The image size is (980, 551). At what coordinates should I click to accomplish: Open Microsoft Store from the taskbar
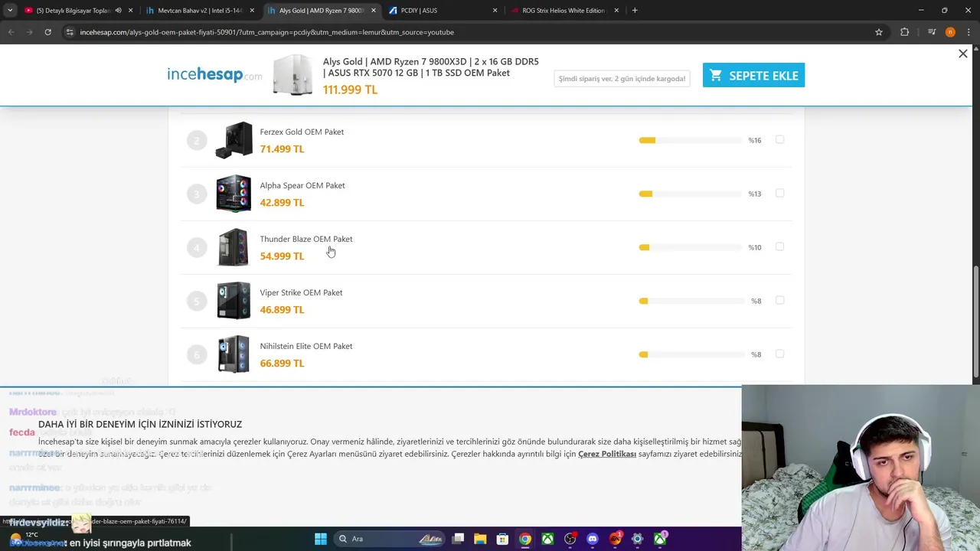pos(502,539)
